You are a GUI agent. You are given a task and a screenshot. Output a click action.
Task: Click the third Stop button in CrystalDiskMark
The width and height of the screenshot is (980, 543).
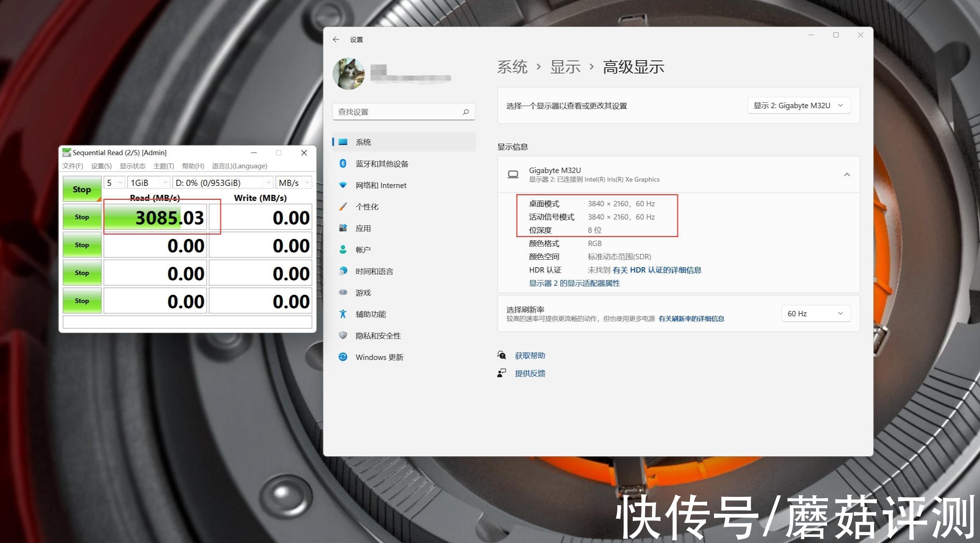point(82,245)
